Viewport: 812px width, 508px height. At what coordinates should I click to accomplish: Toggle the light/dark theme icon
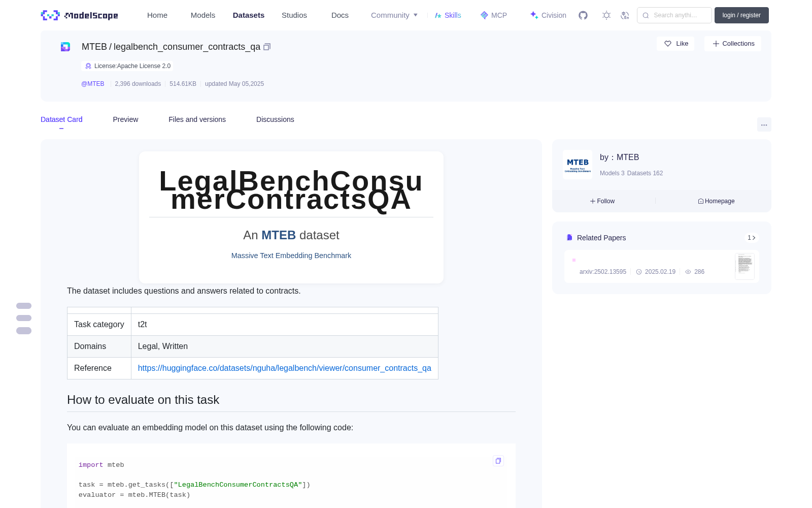pyautogui.click(x=606, y=15)
